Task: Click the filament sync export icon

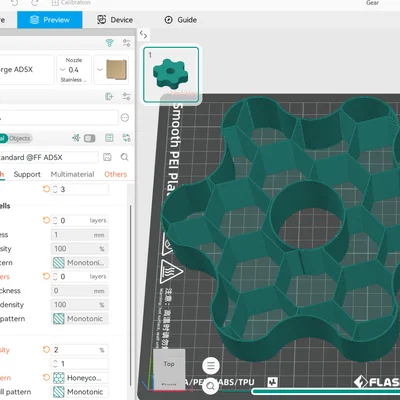Action: (109, 97)
